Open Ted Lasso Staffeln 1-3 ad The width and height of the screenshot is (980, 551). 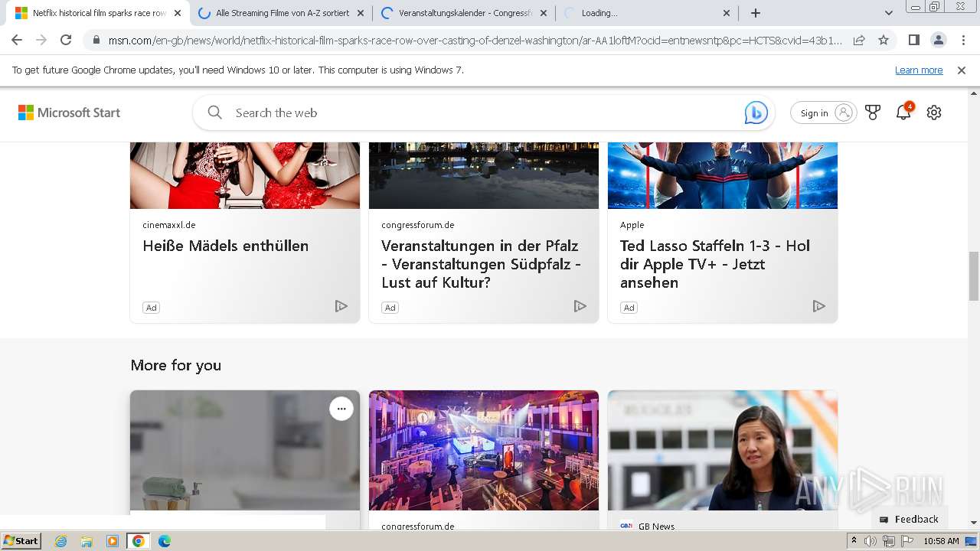[715, 264]
